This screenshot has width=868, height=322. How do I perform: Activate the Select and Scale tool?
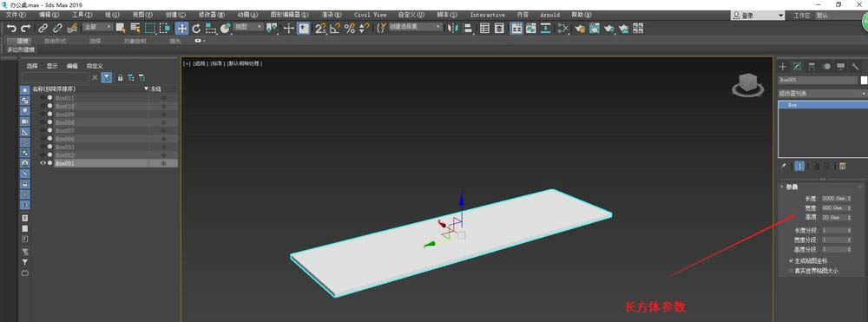pyautogui.click(x=210, y=29)
